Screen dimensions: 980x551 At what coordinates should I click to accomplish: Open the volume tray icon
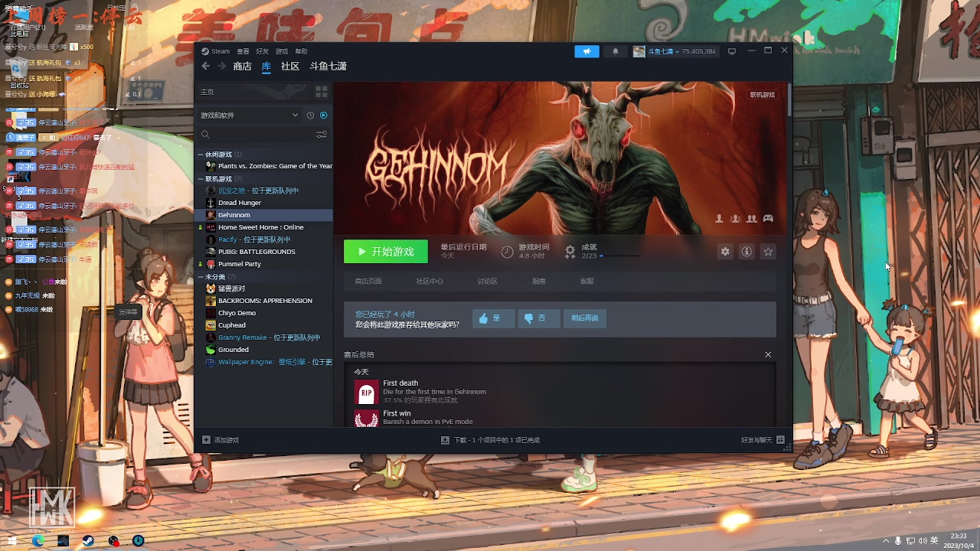tap(922, 540)
